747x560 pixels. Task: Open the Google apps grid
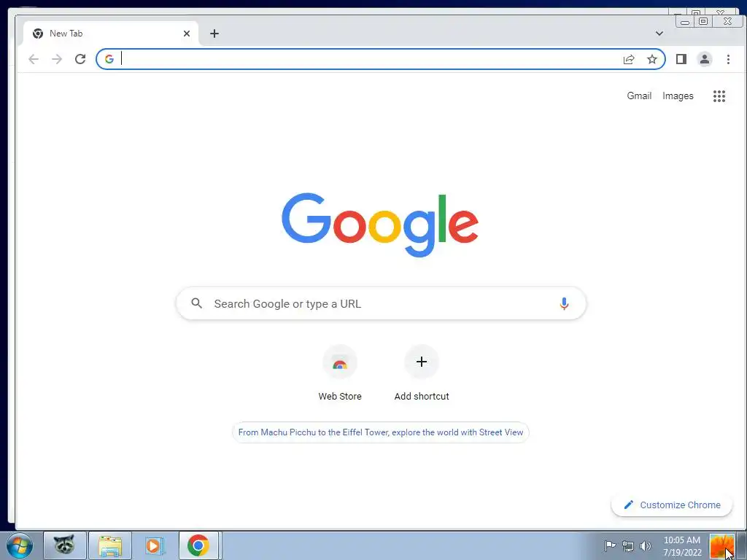coord(719,96)
